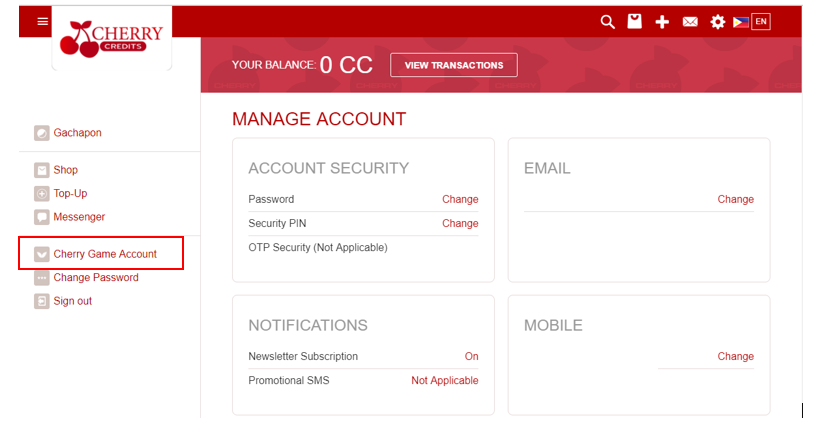Open the Messenger menu item
This screenshot has height=441, width=819.
coord(79,217)
